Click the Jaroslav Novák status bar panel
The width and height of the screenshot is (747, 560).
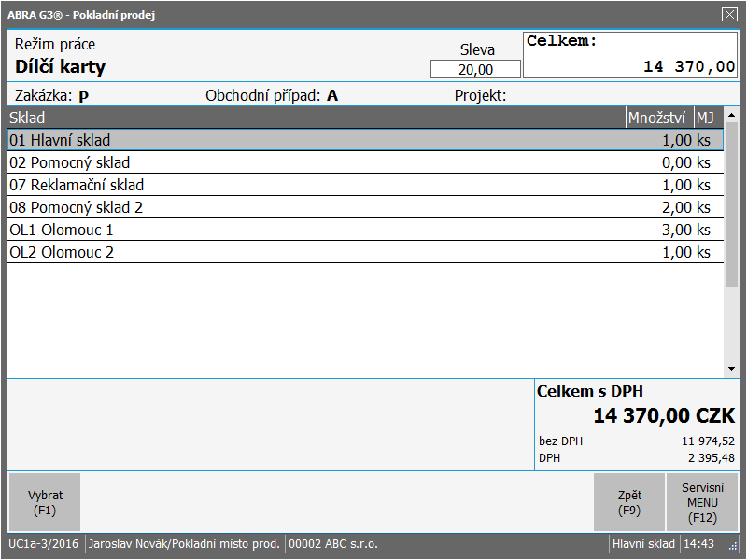pyautogui.click(x=184, y=544)
